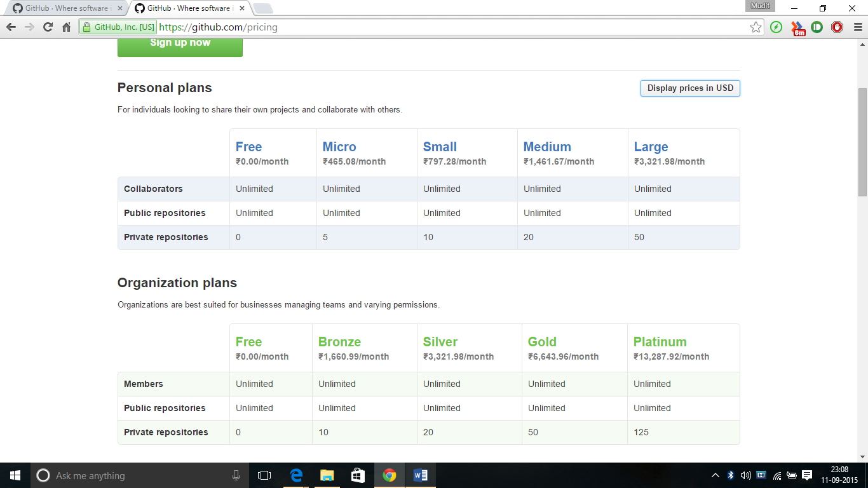Launch Microsoft Edge from the taskbar

click(x=296, y=475)
